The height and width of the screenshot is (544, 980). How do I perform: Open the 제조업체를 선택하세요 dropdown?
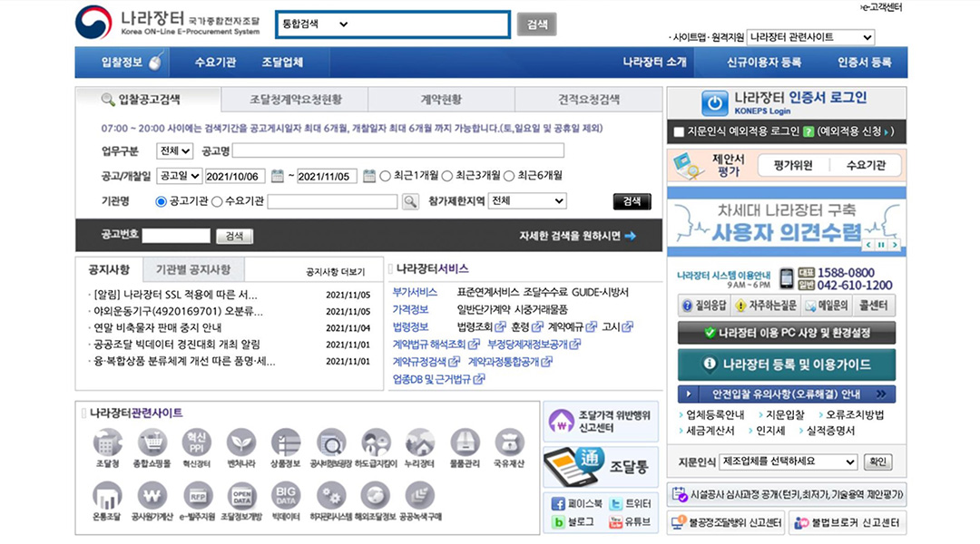tap(789, 461)
